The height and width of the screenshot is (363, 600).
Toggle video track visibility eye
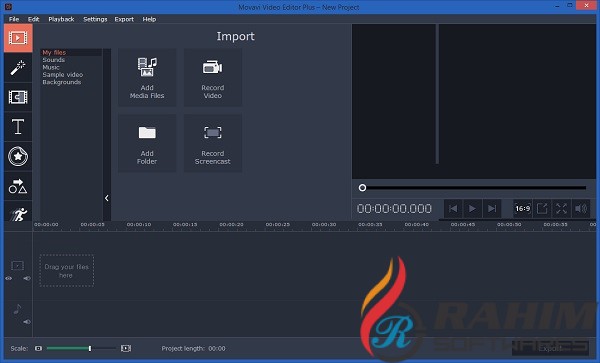click(9, 278)
